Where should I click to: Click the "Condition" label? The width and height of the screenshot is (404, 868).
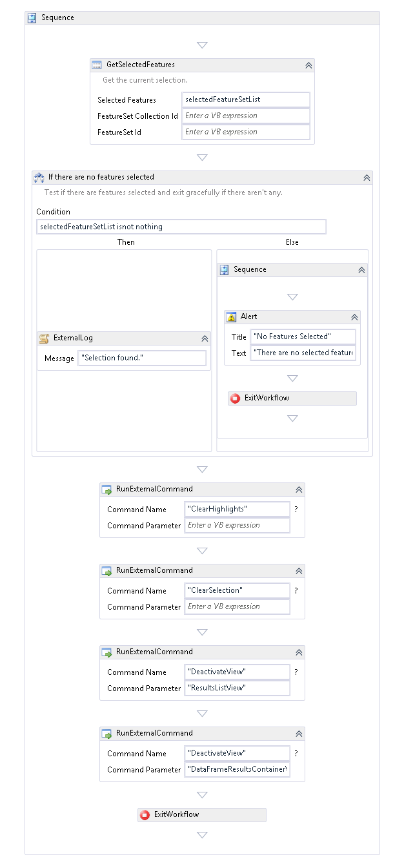[53, 212]
